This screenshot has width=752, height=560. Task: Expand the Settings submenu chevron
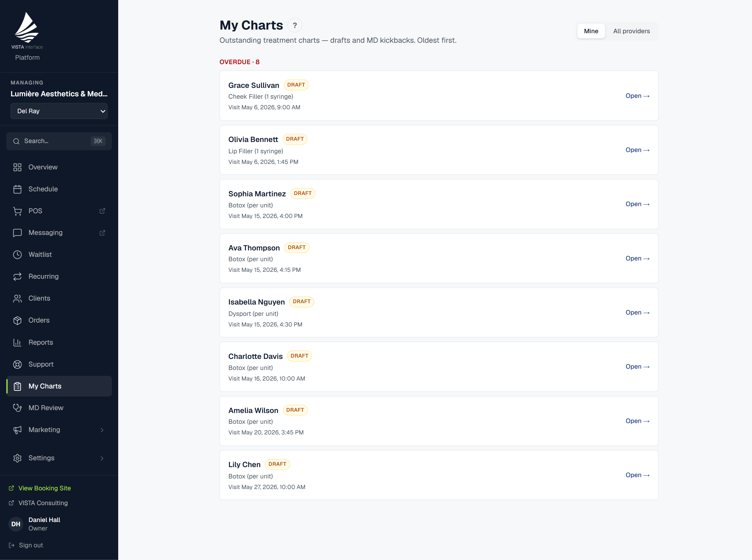(102, 458)
